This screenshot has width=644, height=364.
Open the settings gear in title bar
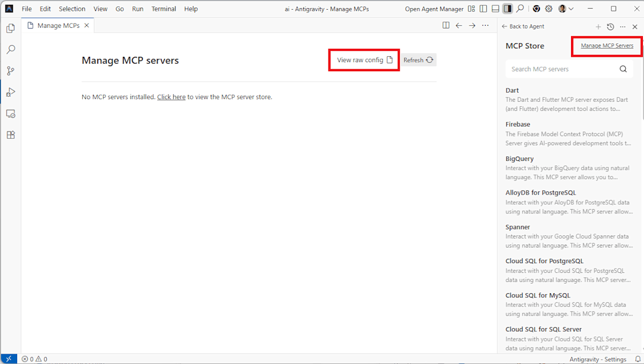point(548,9)
